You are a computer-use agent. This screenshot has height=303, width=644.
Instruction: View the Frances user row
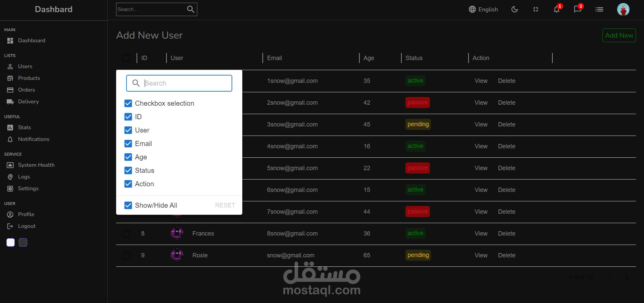tap(481, 234)
